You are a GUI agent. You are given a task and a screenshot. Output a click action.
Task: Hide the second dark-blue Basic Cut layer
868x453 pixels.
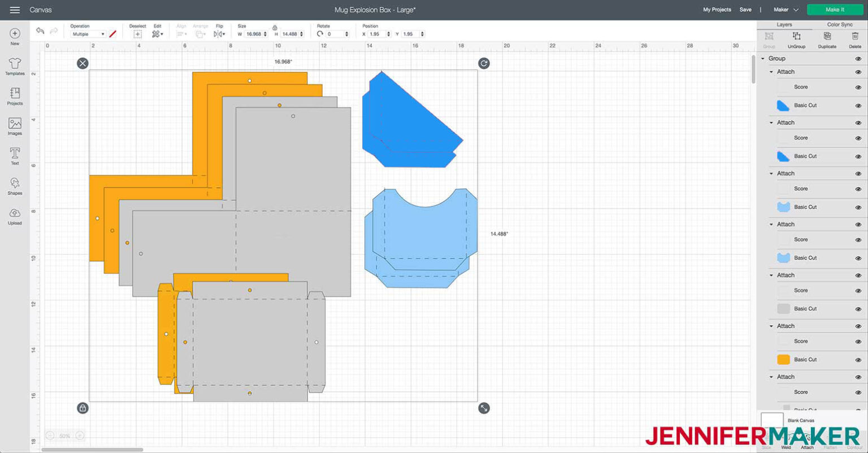pyautogui.click(x=858, y=157)
